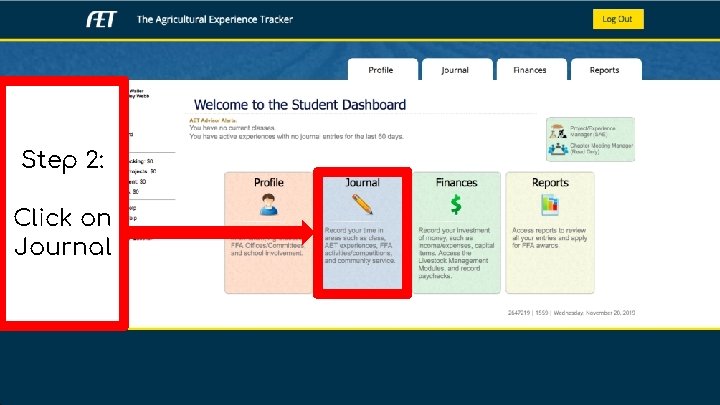Screen dimensions: 720x405
Task: Click the "no current classes" alert line
Action: (232, 128)
